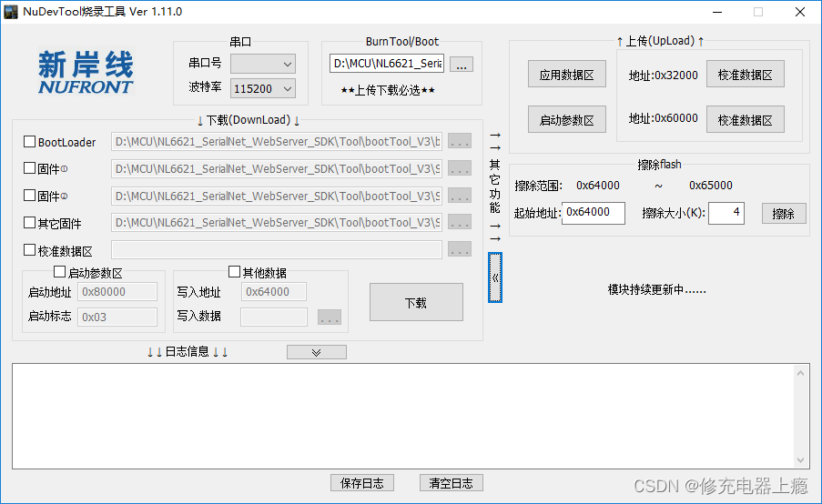The image size is (822, 504).
Task: Click the 模块持续更新中 text
Action: 657,289
